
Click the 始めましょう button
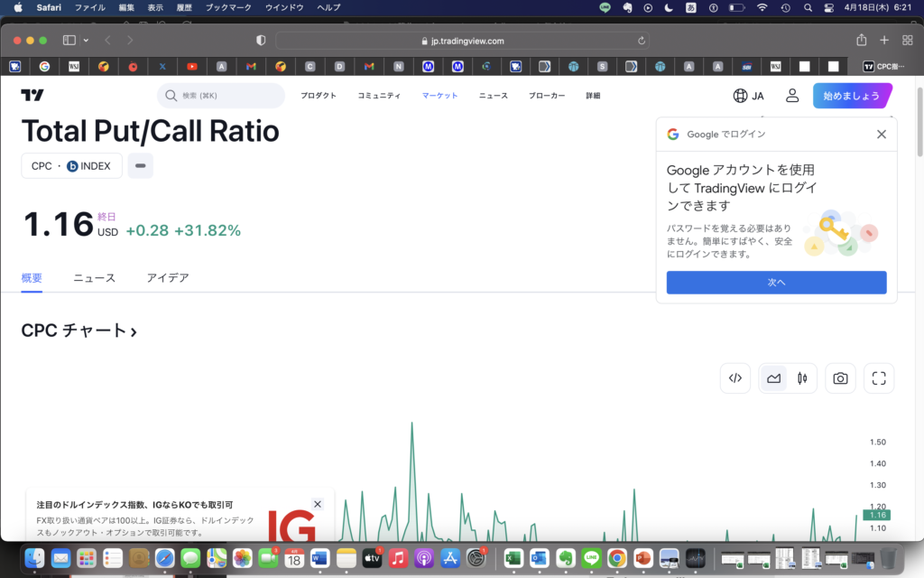(x=851, y=96)
